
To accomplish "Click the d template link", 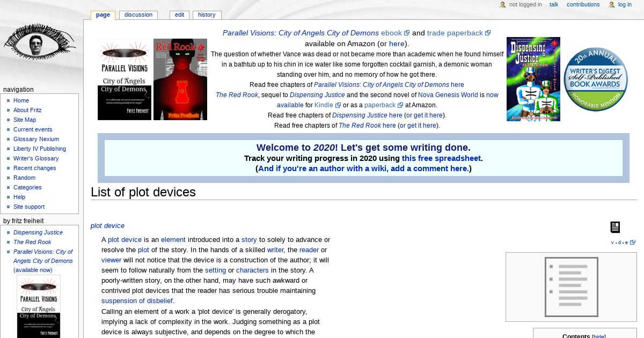I will pos(619,243).
